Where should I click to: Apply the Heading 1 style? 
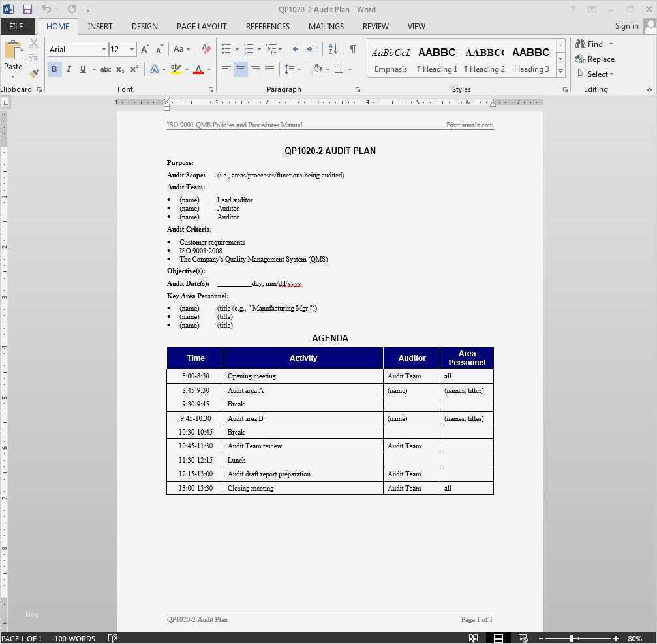437,59
